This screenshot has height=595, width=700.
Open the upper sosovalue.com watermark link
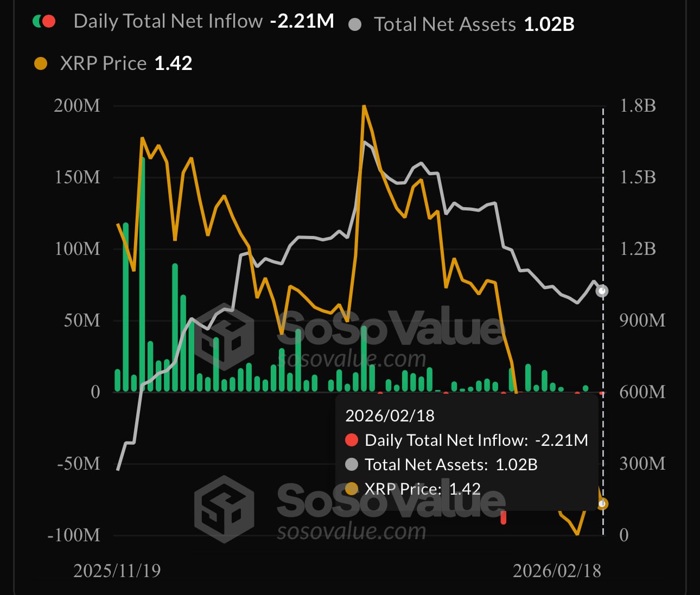click(x=351, y=359)
